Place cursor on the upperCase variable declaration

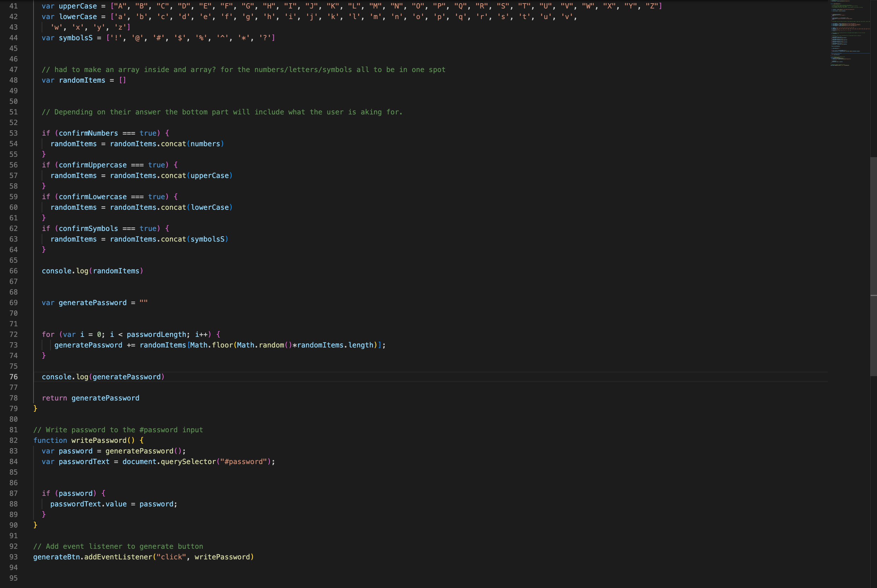(78, 6)
